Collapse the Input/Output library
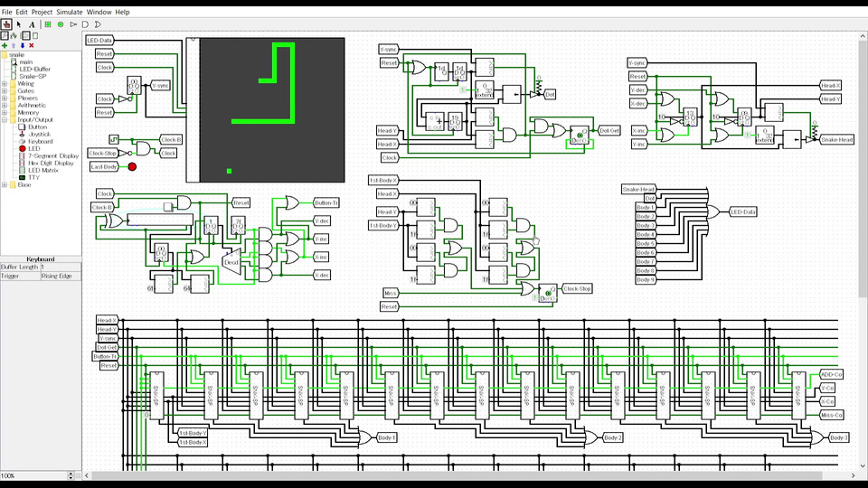The image size is (868, 488). point(5,119)
